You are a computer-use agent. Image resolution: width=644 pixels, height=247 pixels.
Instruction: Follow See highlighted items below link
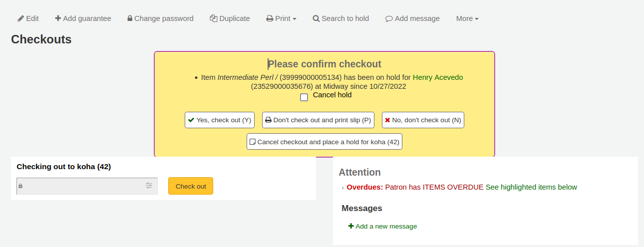point(531,187)
